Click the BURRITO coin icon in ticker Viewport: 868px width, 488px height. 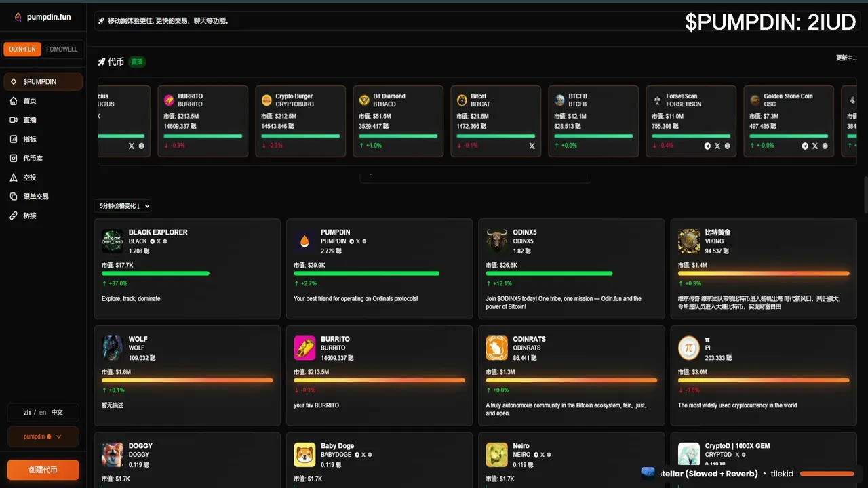pos(169,100)
